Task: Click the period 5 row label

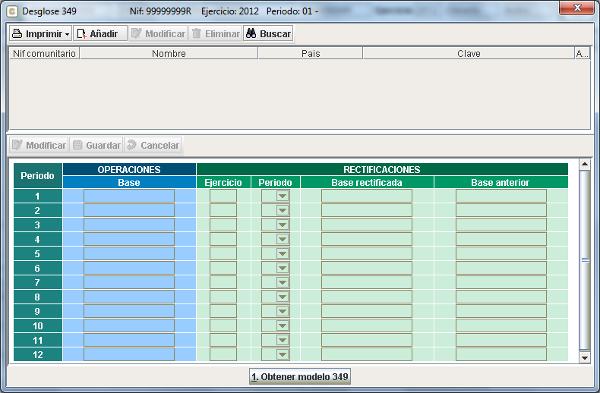Action: coord(38,253)
